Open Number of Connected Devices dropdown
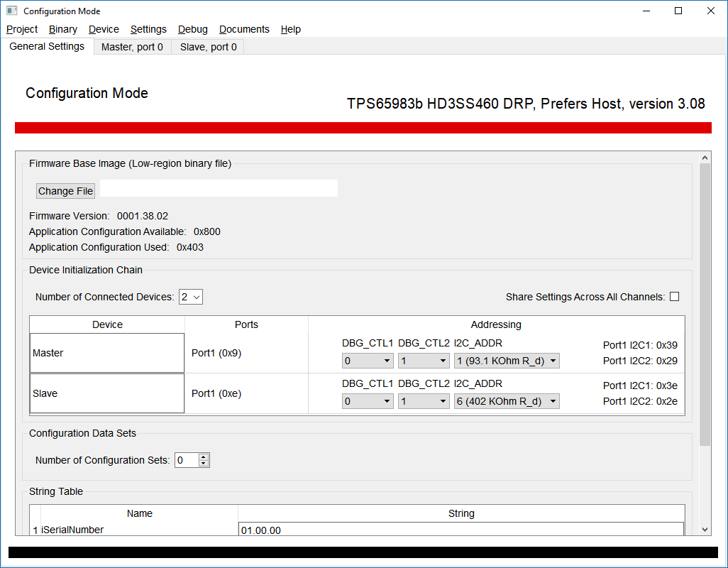Viewport: 728px width, 568px height. [191, 297]
